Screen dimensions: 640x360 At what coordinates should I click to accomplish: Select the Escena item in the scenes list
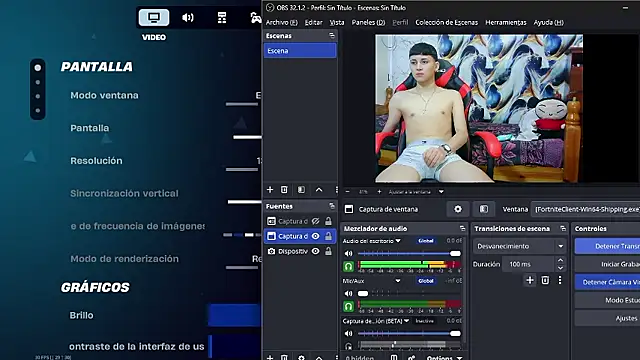pyautogui.click(x=300, y=51)
